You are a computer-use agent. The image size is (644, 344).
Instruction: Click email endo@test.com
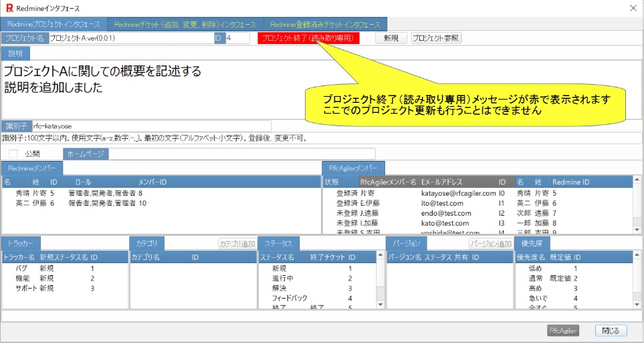click(x=446, y=213)
